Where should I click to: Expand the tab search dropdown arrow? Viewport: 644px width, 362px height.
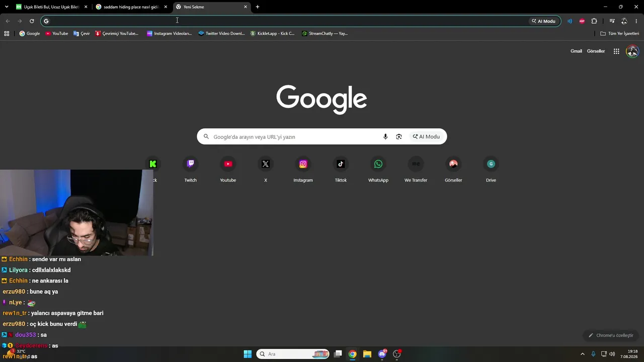pos(7,7)
